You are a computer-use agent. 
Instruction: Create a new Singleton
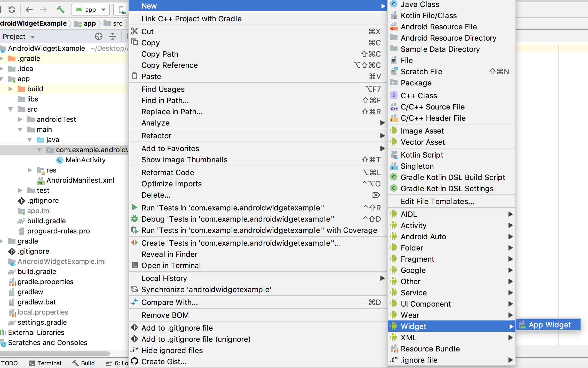417,166
